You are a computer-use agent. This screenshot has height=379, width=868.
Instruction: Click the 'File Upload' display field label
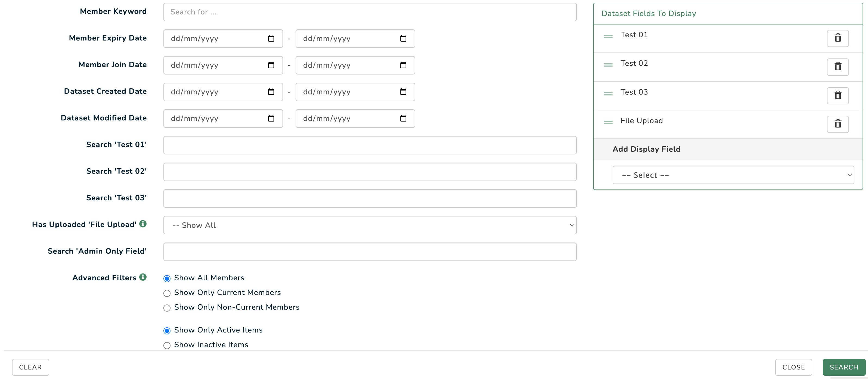pos(641,121)
